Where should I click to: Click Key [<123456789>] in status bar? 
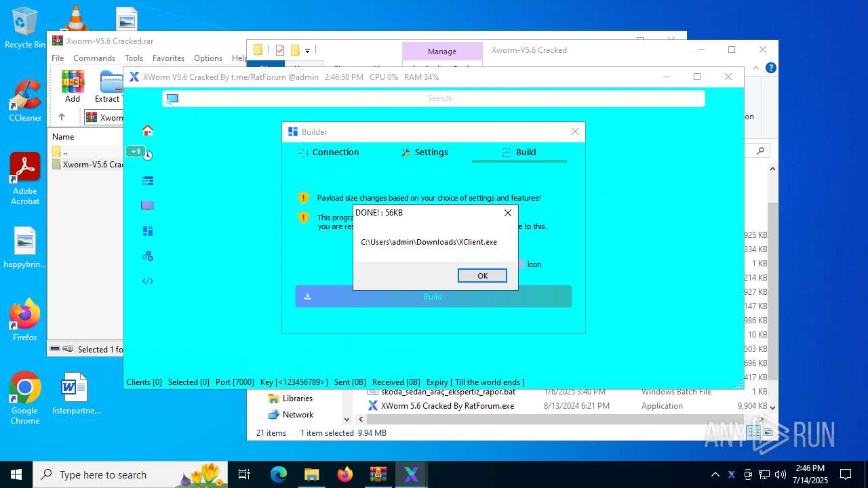pyautogui.click(x=294, y=382)
